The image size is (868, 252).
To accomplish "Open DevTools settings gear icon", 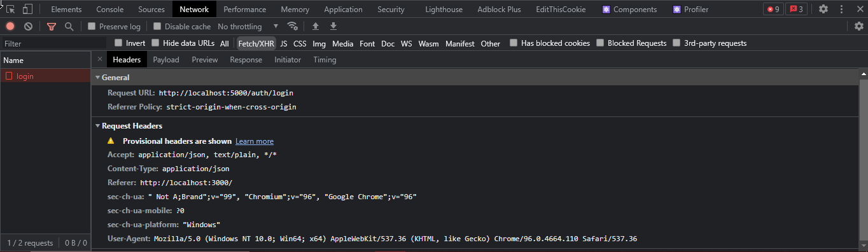I will click(x=823, y=9).
